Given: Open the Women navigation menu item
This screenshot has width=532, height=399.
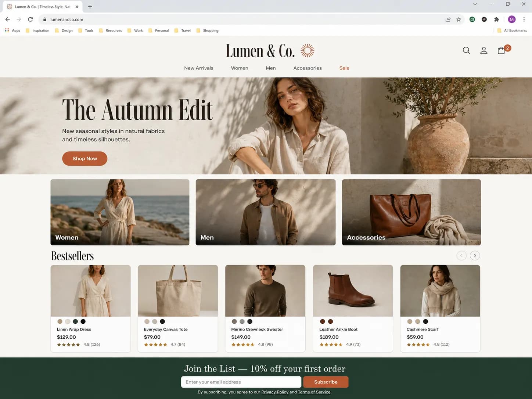Looking at the screenshot, I should pyautogui.click(x=240, y=68).
